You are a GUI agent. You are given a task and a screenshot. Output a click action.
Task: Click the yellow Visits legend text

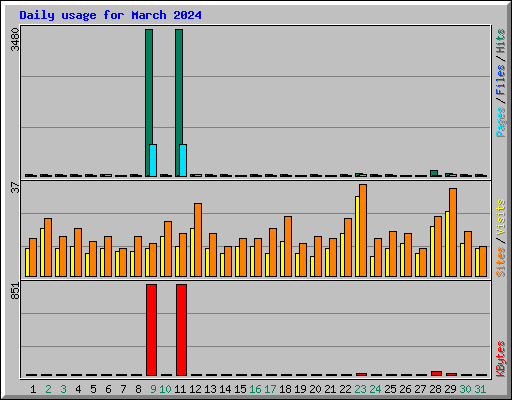click(x=501, y=218)
